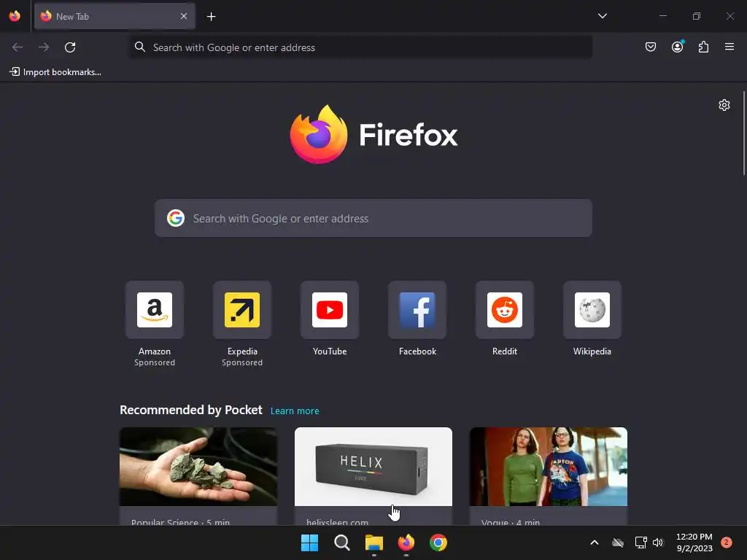747x560 pixels.
Task: Open the clock showing 12:20 PM
Action: 694,542
